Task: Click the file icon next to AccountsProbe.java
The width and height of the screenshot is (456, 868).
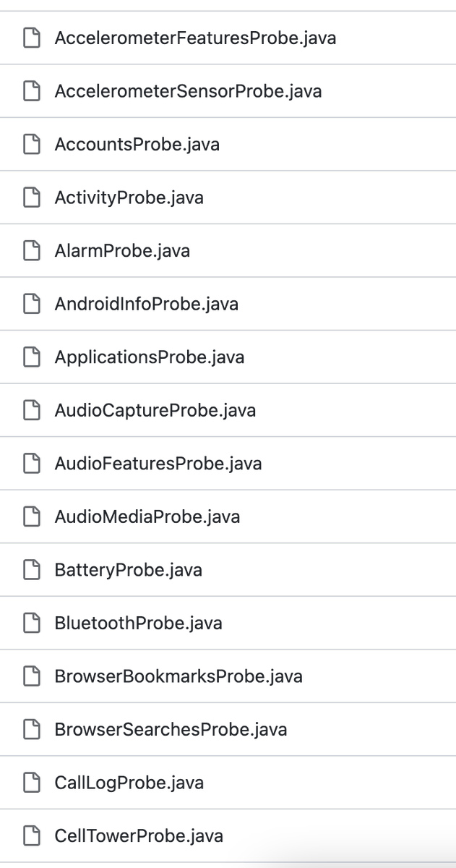Action: coord(31,145)
